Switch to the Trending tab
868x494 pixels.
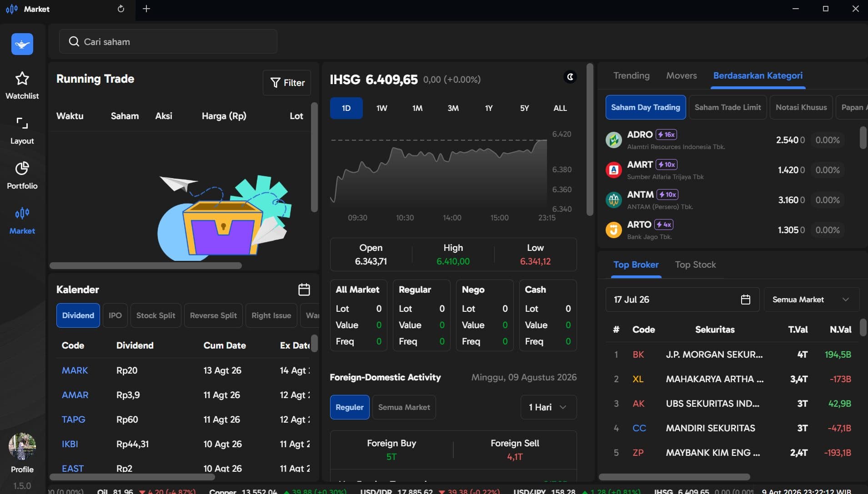(632, 75)
